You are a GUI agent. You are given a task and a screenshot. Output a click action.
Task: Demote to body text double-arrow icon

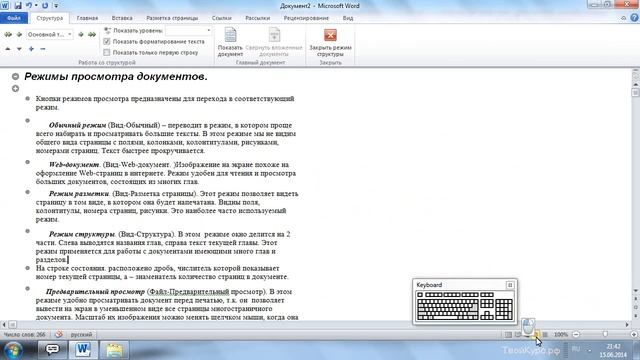(92, 35)
